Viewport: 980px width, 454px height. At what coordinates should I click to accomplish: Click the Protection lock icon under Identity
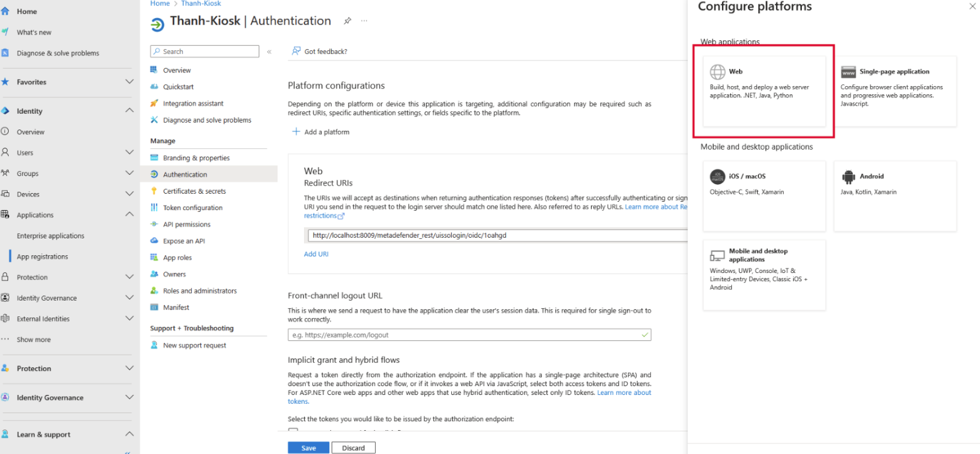tap(5, 277)
